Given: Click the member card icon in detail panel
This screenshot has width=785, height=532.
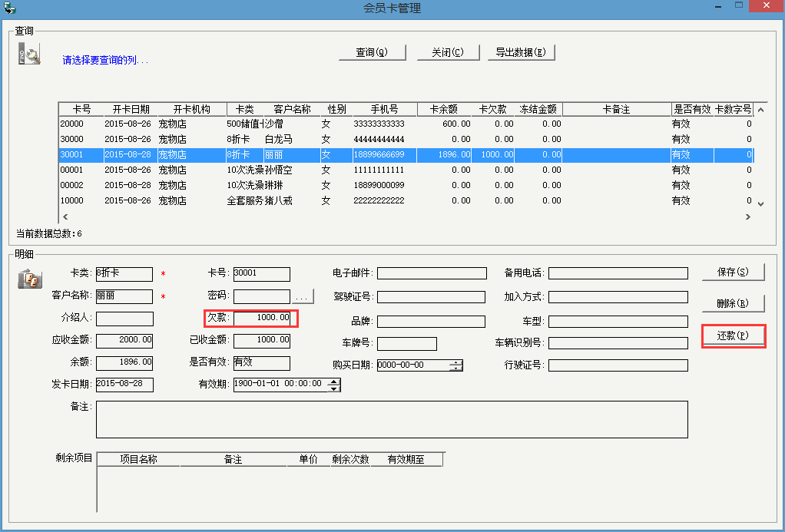Looking at the screenshot, I should pyautogui.click(x=29, y=279).
